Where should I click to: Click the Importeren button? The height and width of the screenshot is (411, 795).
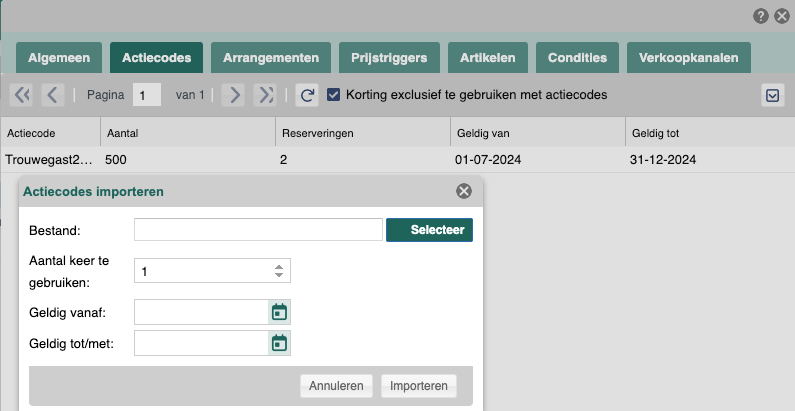click(x=419, y=386)
